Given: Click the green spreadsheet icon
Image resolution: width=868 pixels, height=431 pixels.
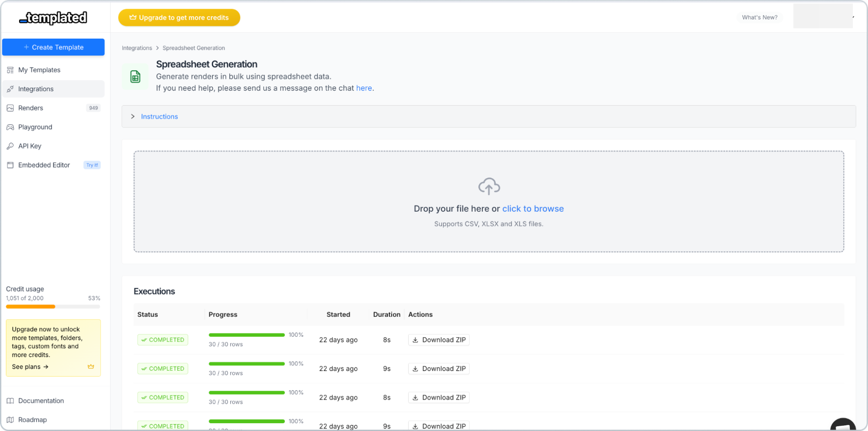Looking at the screenshot, I should pos(135,76).
